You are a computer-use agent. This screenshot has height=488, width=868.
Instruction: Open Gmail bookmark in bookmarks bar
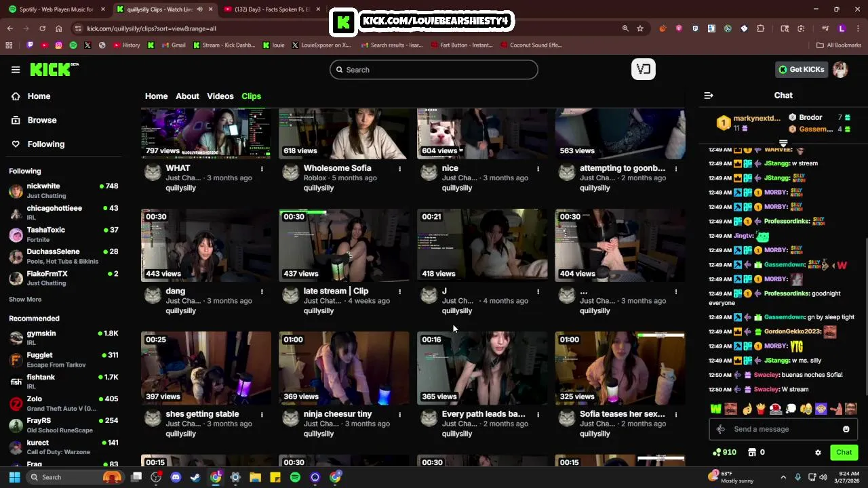click(x=173, y=45)
